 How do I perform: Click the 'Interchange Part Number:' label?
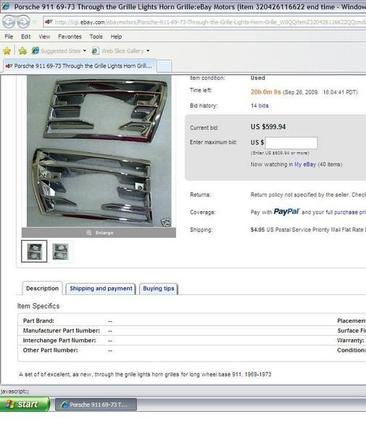click(59, 340)
